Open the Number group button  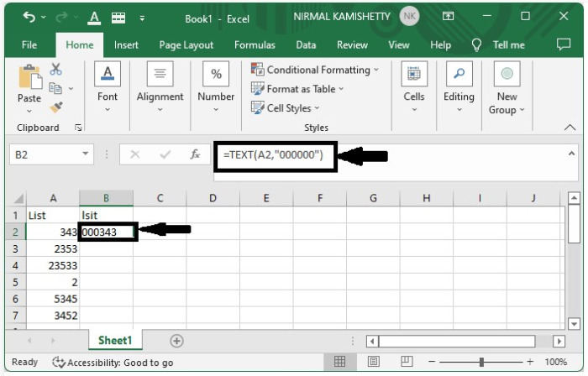216,87
